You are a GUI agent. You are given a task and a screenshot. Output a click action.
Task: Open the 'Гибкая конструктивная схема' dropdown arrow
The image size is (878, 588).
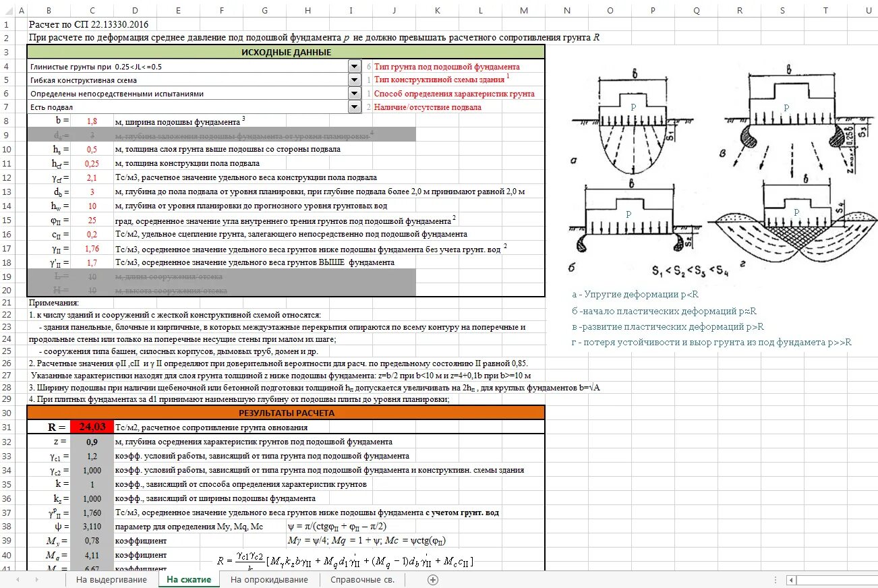[355, 80]
